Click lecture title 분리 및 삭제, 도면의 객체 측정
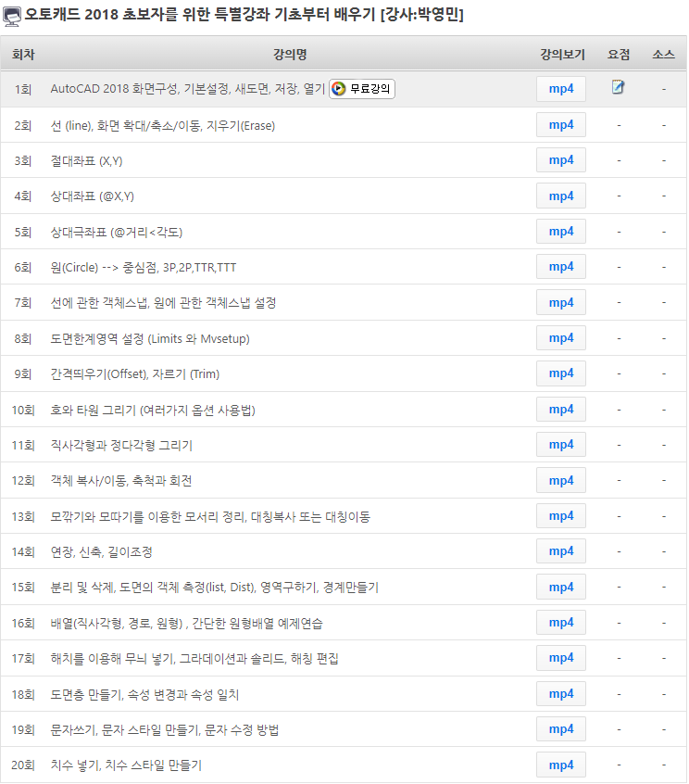This screenshot has height=784, width=689. pos(215,588)
